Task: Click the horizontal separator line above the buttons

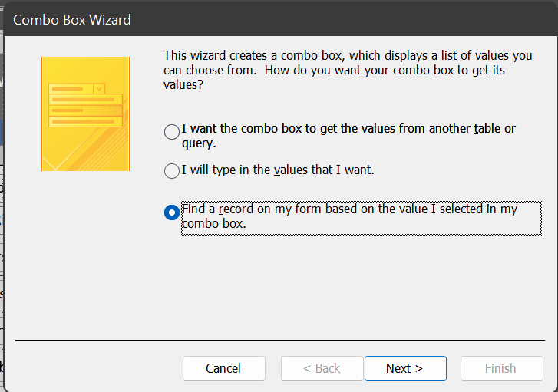Action: point(280,340)
